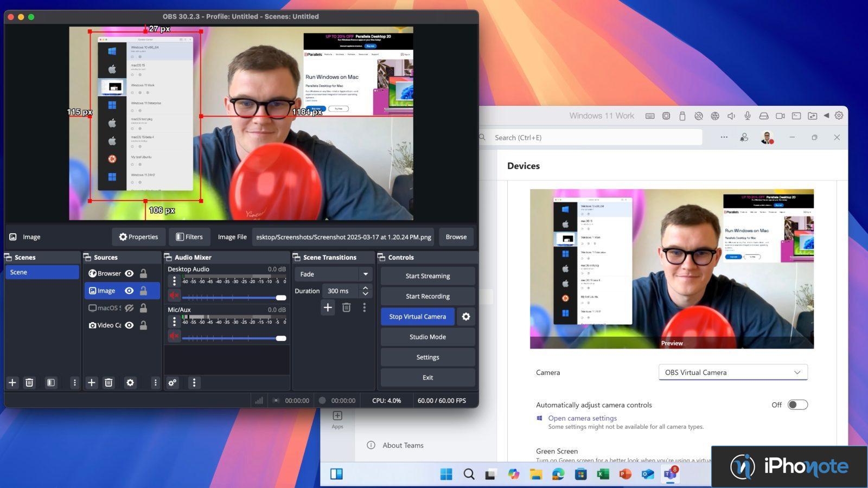Viewport: 868px width, 488px height.
Task: Select the Browser source row
Action: tap(122, 273)
